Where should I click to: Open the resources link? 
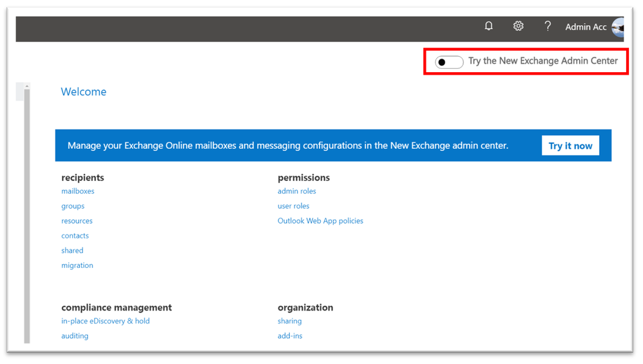point(77,221)
